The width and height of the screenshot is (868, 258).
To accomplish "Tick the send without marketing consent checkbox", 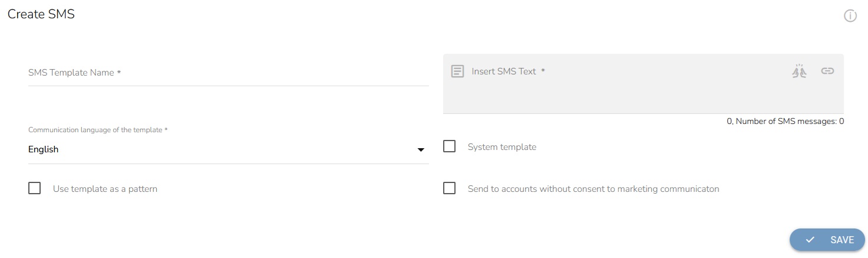I will 450,189.
